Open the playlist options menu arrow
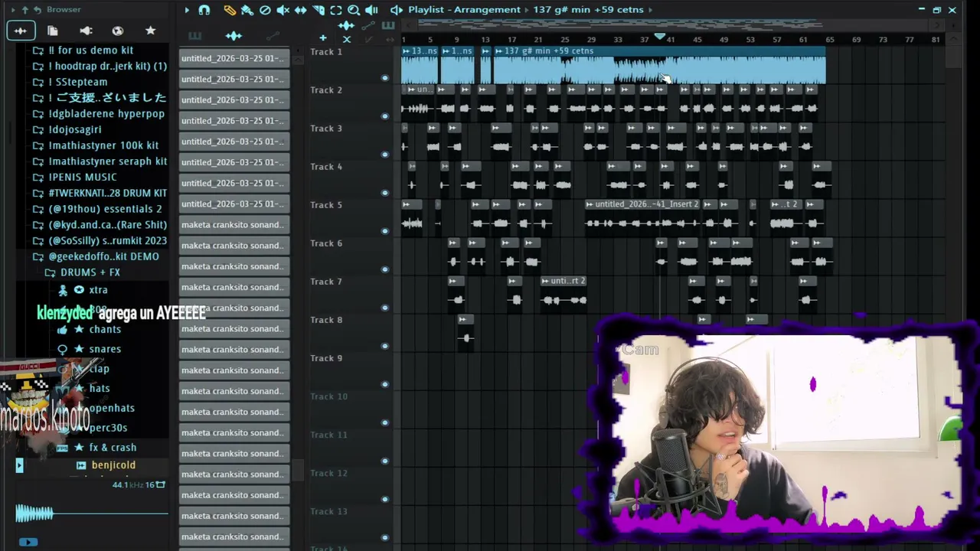980x551 pixels. tap(187, 10)
